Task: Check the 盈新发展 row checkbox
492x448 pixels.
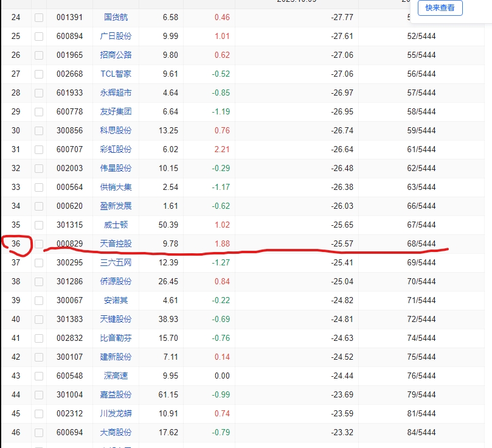Action: pos(39,206)
